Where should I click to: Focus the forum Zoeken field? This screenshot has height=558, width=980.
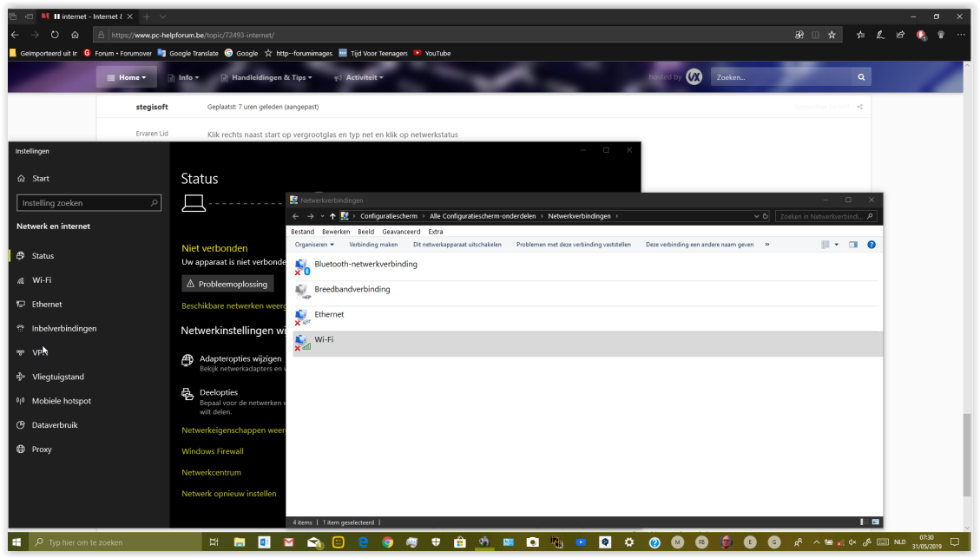point(781,77)
